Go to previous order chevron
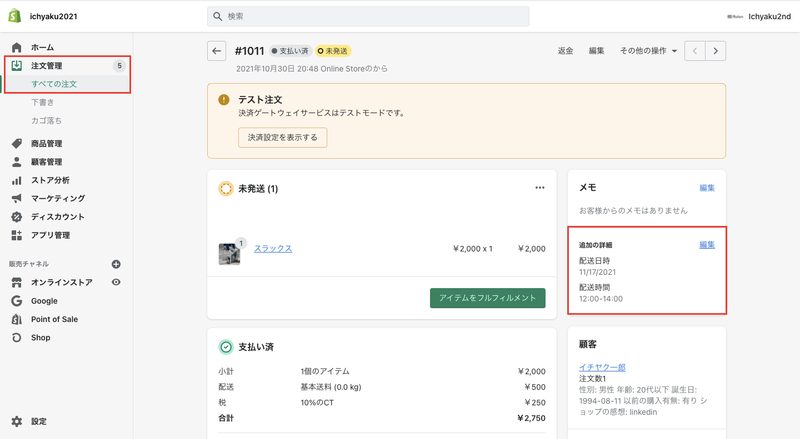This screenshot has width=800, height=439. pos(695,51)
